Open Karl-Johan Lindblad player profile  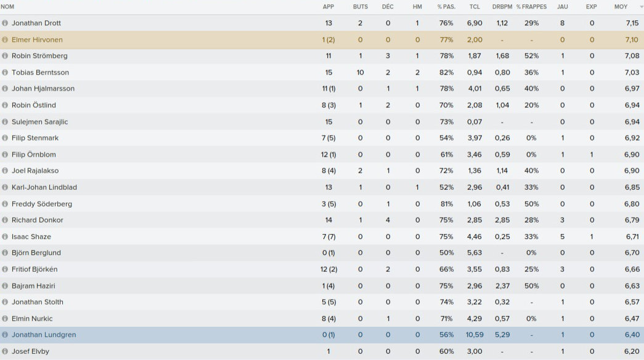pyautogui.click(x=44, y=187)
